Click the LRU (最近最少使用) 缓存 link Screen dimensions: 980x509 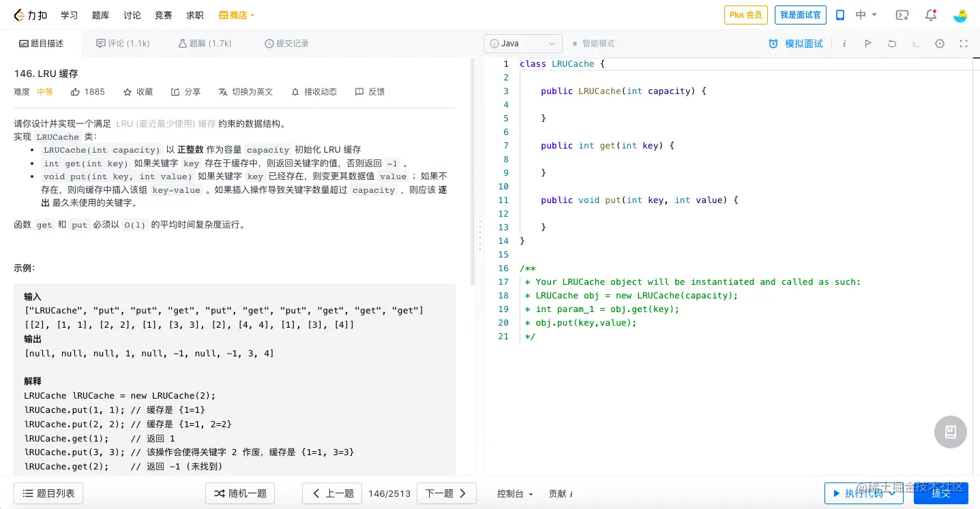click(166, 124)
